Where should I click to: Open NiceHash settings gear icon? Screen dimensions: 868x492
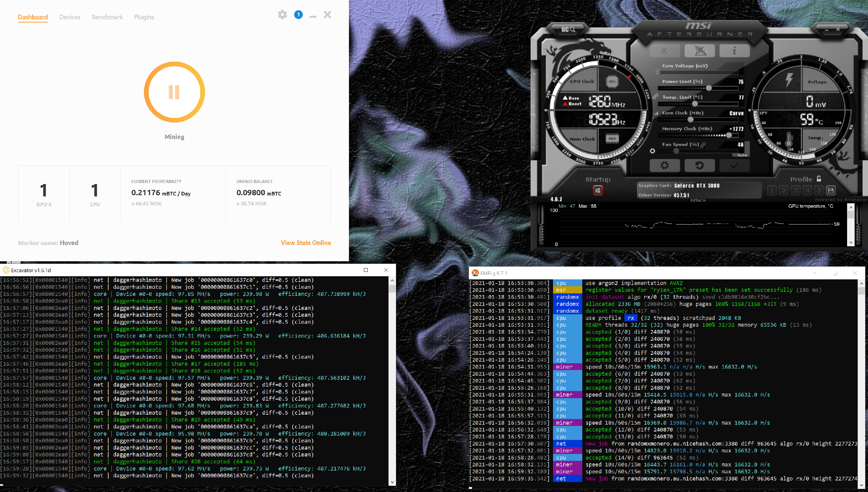click(282, 15)
